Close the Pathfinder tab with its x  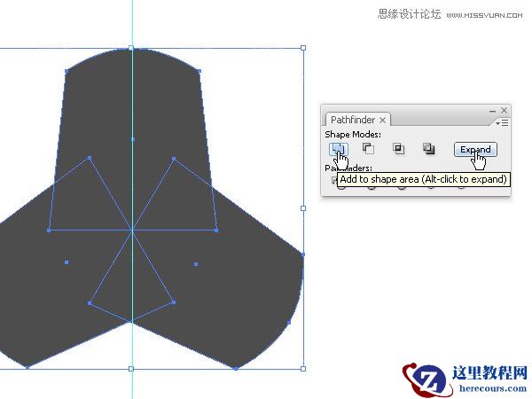[x=382, y=120]
